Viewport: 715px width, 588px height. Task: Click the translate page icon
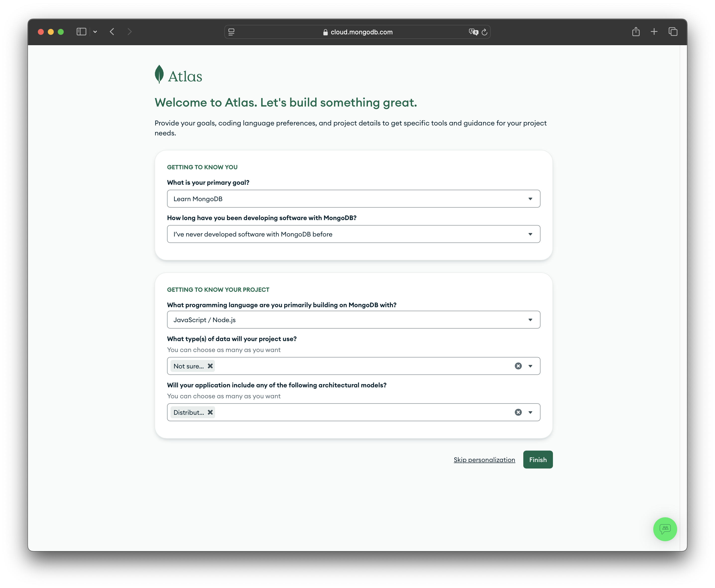(x=473, y=32)
